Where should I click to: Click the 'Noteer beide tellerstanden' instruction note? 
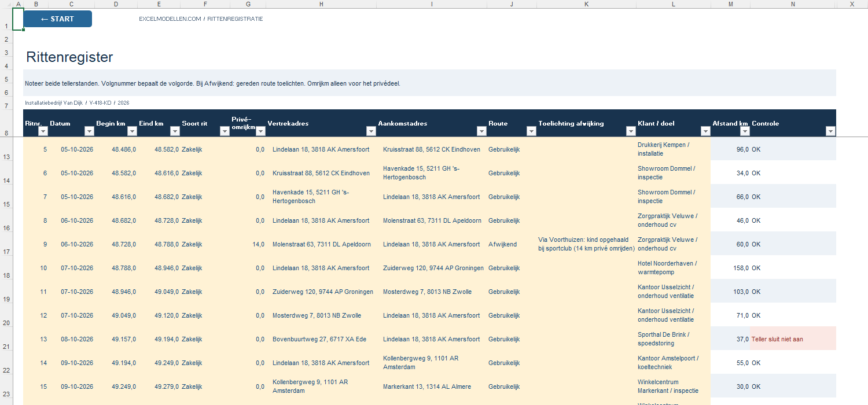(212, 83)
